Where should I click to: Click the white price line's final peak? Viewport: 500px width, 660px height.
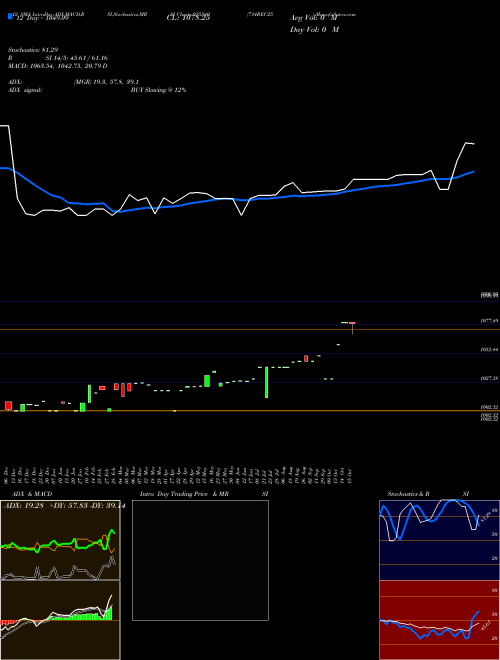coord(467,143)
